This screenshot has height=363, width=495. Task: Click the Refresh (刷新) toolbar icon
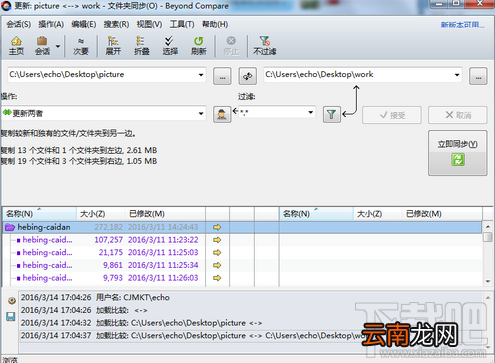click(x=199, y=46)
